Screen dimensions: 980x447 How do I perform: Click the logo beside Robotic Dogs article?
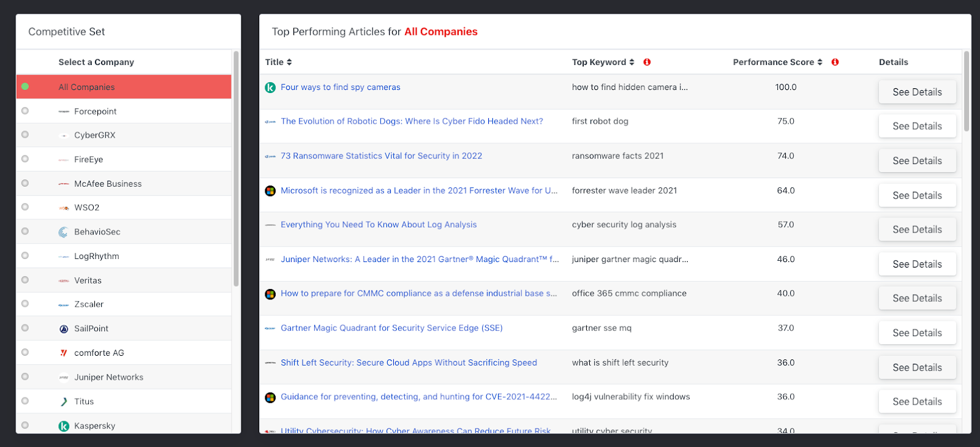point(270,122)
